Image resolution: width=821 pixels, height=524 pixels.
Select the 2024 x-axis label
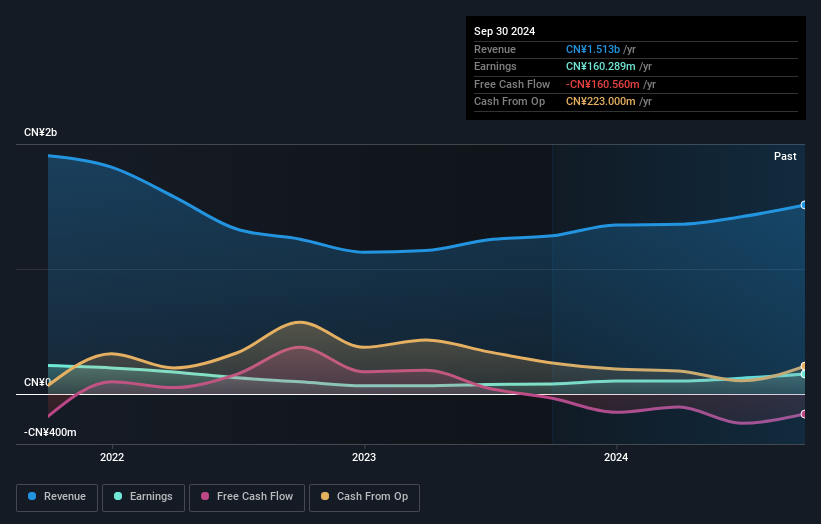[x=616, y=457]
